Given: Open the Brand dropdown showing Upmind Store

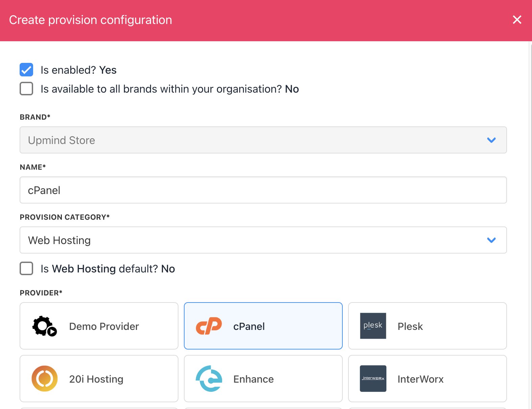Looking at the screenshot, I should point(263,140).
